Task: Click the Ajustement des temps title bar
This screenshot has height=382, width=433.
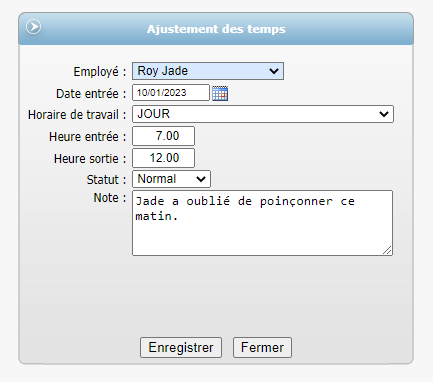Action: coord(216,29)
